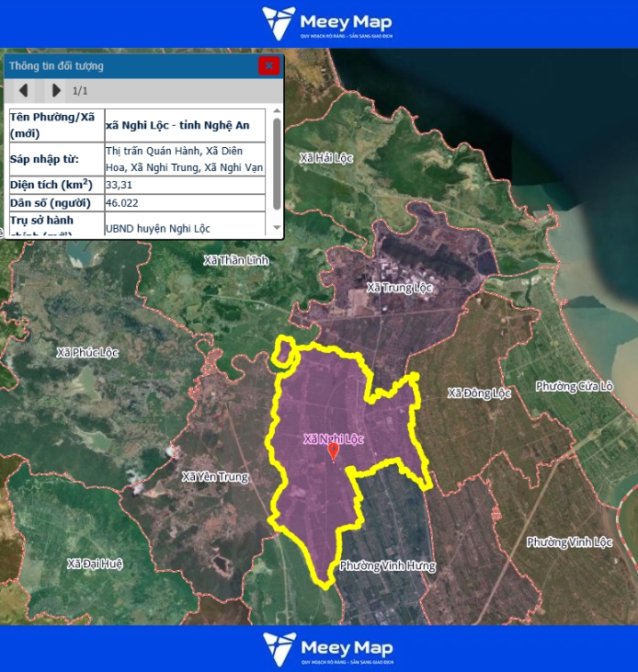Image resolution: width=638 pixels, height=672 pixels.
Task: Select the Xã Đông Lộc region
Action: [x=479, y=393]
